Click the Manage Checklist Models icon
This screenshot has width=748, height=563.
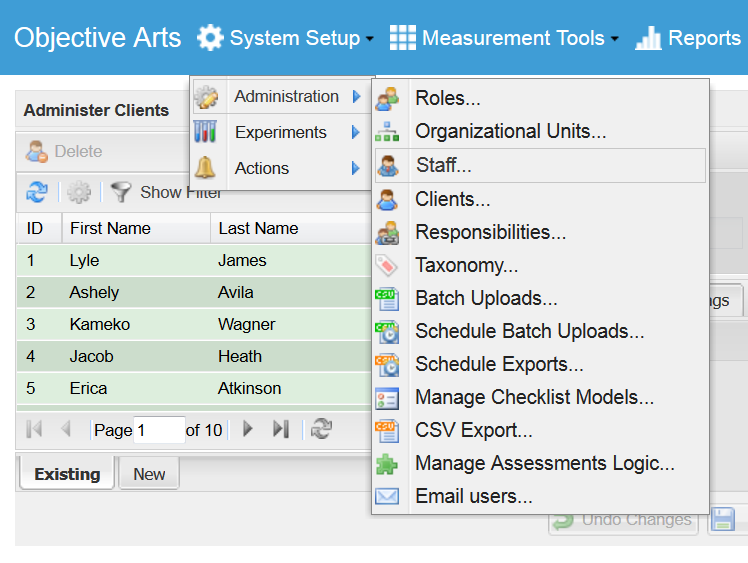387,398
